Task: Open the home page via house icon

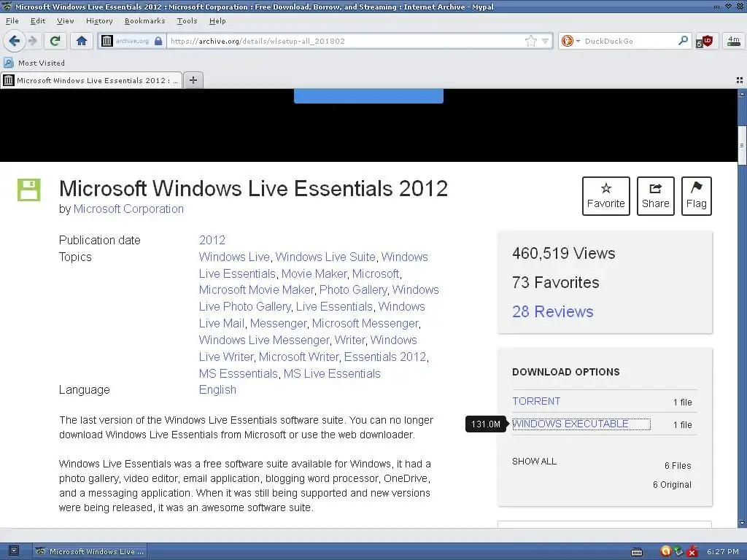Action: click(x=82, y=41)
